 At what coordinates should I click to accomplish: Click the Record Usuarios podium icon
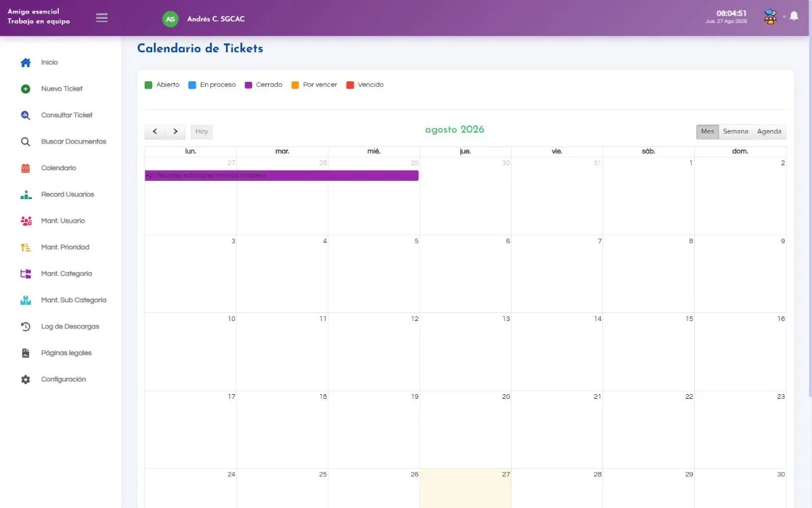[26, 194]
